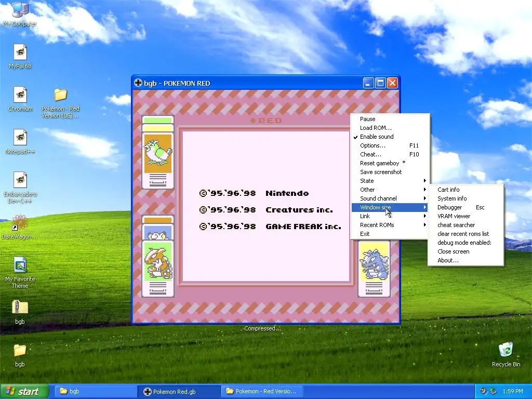The height and width of the screenshot is (399, 532).
Task: Choose Pause from the context menu
Action: tap(390, 119)
